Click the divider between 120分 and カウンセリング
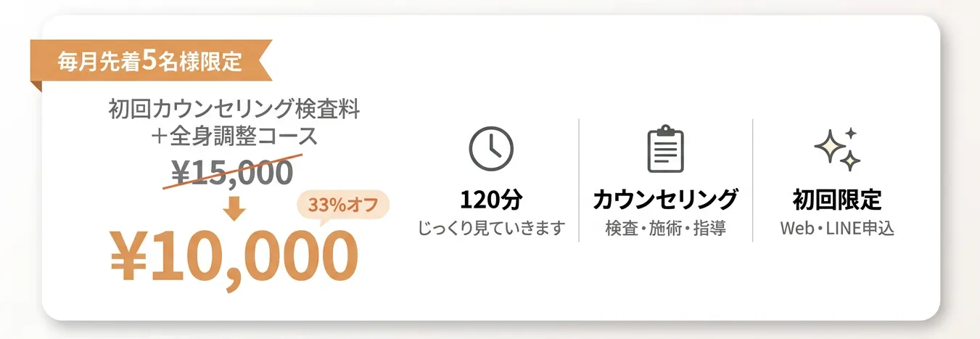 click(x=579, y=180)
